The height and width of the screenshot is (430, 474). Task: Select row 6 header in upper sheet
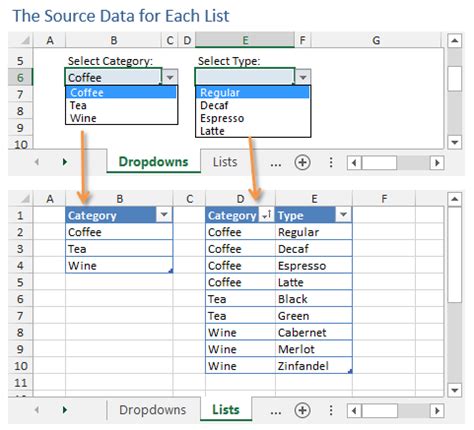point(20,77)
